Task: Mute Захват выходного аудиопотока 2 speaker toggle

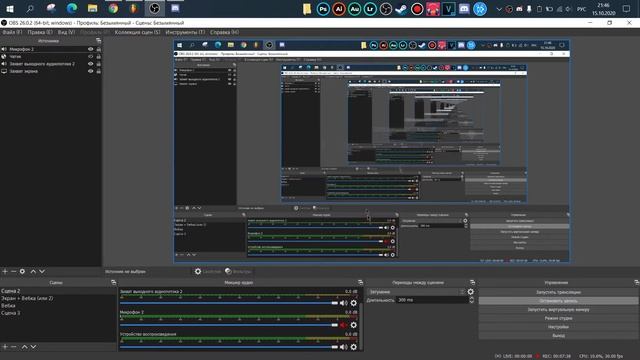Action: [344, 303]
